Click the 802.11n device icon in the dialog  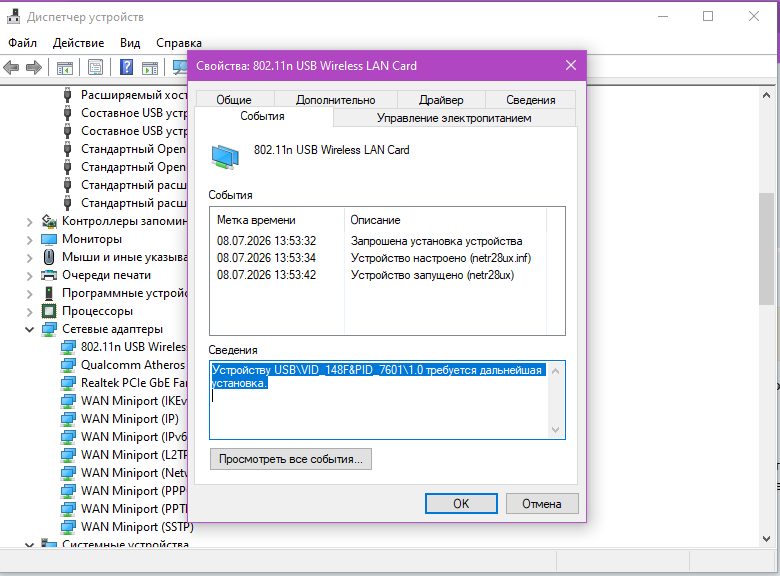[x=225, y=157]
